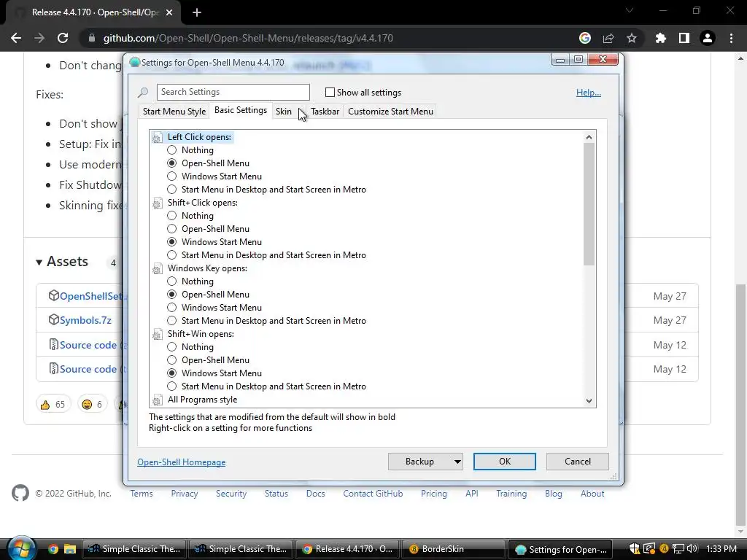Click the settings list scroll down arrow
Viewport: 747px width, 560px height.
[589, 401]
